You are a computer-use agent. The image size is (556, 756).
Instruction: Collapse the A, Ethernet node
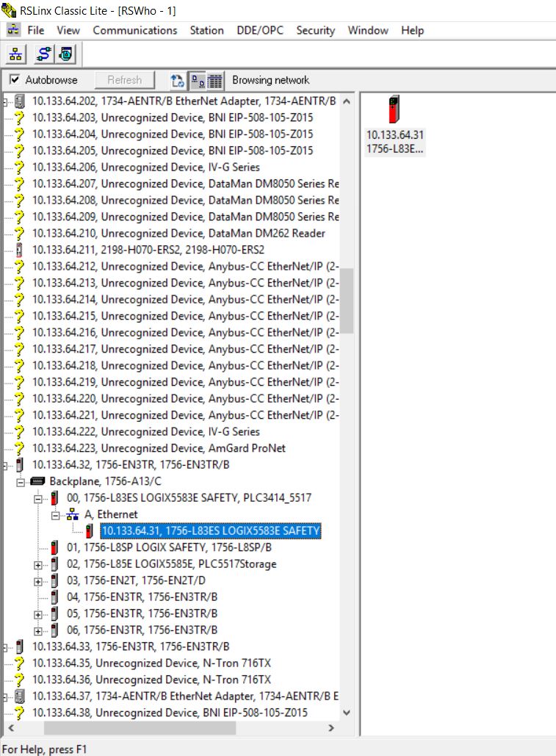pos(55,514)
